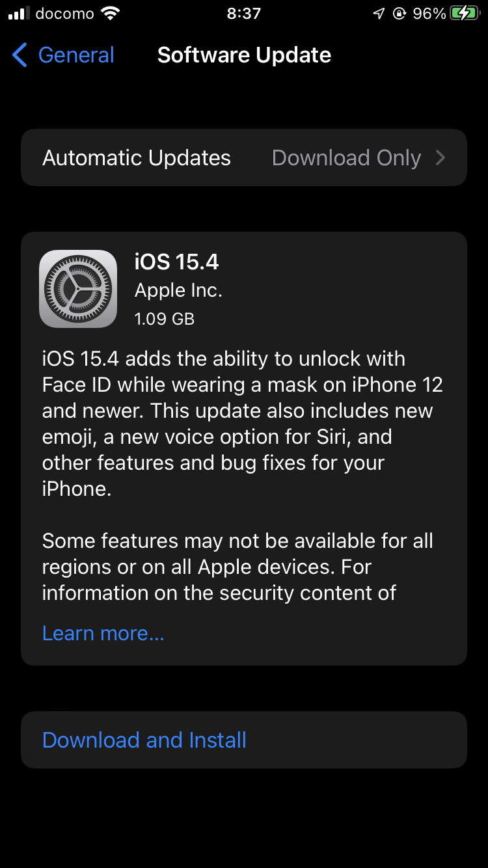Tap the 96% battery percentage

click(x=429, y=14)
